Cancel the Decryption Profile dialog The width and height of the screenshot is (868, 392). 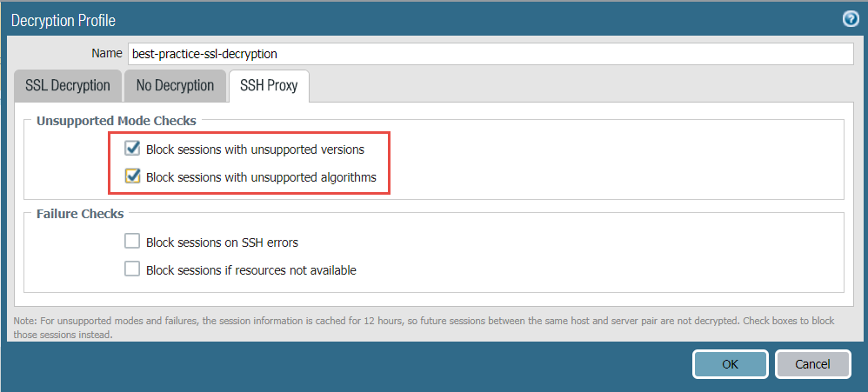tap(812, 364)
